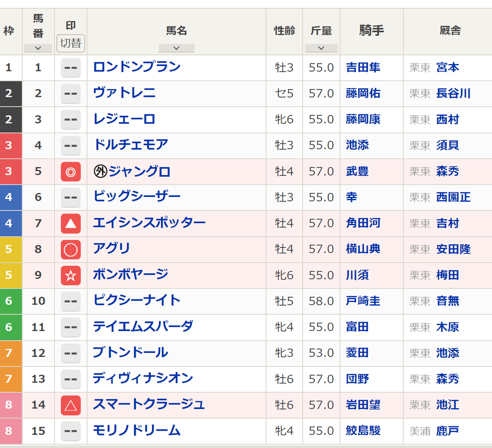Open the 斤量 sort dropdown arrow
The height and width of the screenshot is (448, 492).
click(x=321, y=48)
